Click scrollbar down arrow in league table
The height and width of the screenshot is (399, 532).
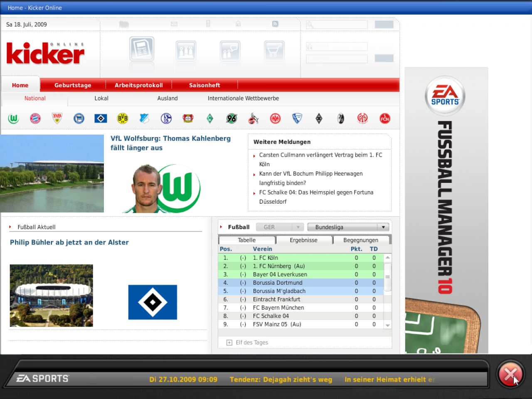click(x=387, y=325)
